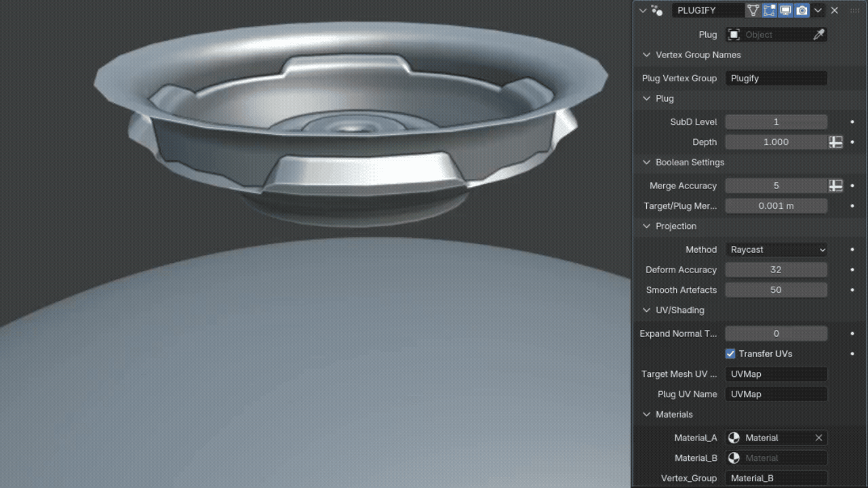This screenshot has height=488, width=868.
Task: Click the Material_A sphere icon
Action: tap(734, 438)
